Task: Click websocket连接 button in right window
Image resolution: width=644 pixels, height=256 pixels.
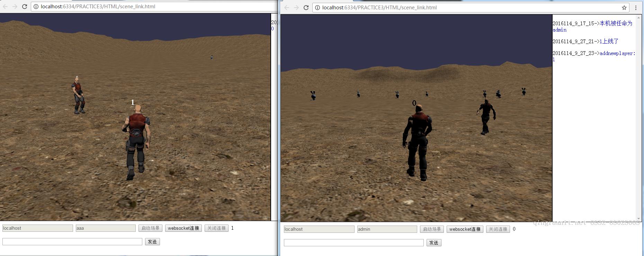Action: tap(465, 229)
